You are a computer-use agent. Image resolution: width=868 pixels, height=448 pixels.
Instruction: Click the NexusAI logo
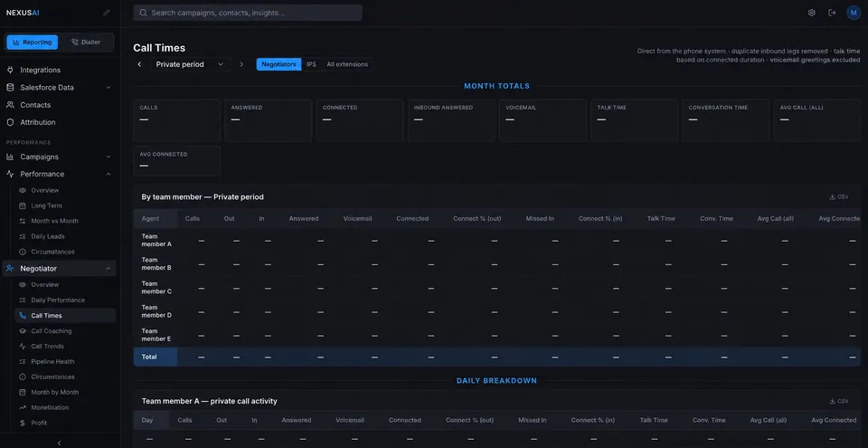(23, 13)
